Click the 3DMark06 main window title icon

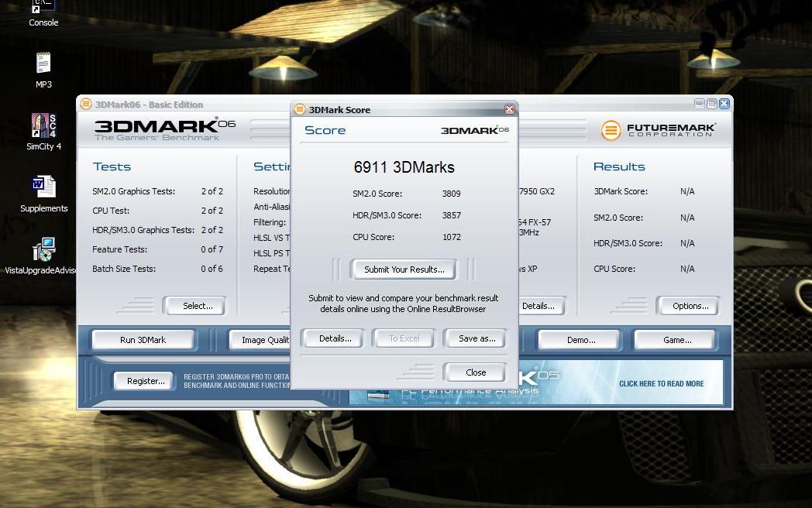(x=86, y=104)
